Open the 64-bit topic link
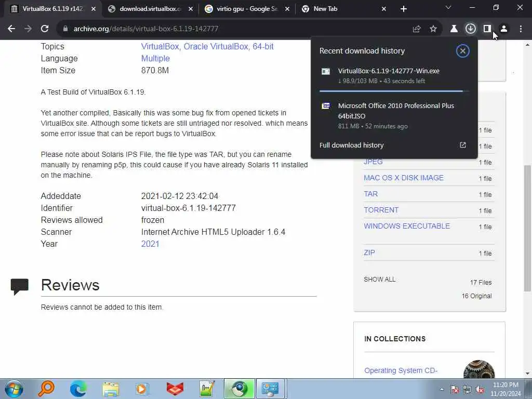The image size is (532, 399). point(263,46)
